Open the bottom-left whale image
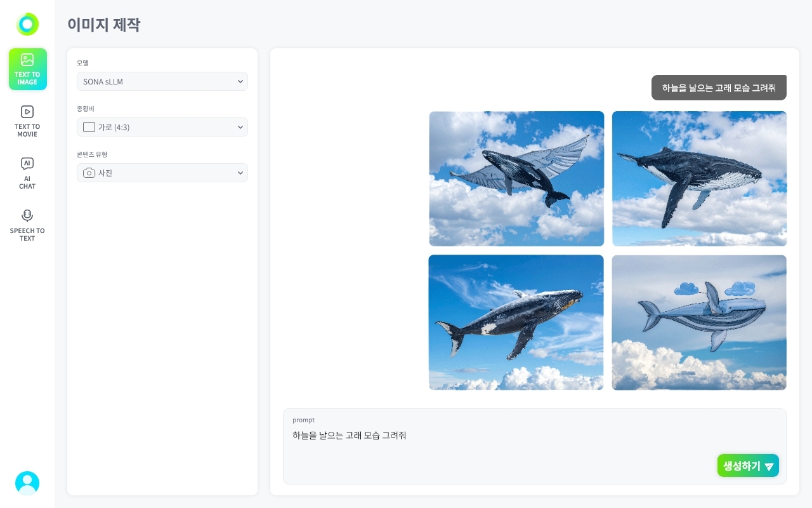The image size is (812, 508). coord(516,323)
